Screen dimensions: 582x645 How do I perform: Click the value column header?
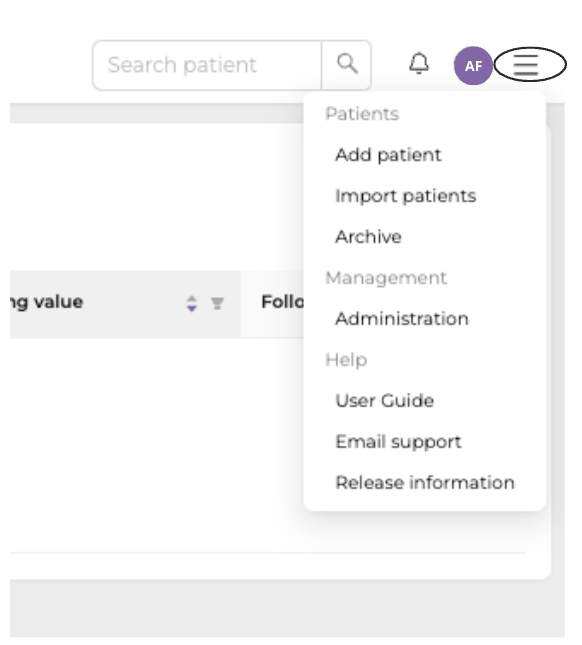(46, 302)
